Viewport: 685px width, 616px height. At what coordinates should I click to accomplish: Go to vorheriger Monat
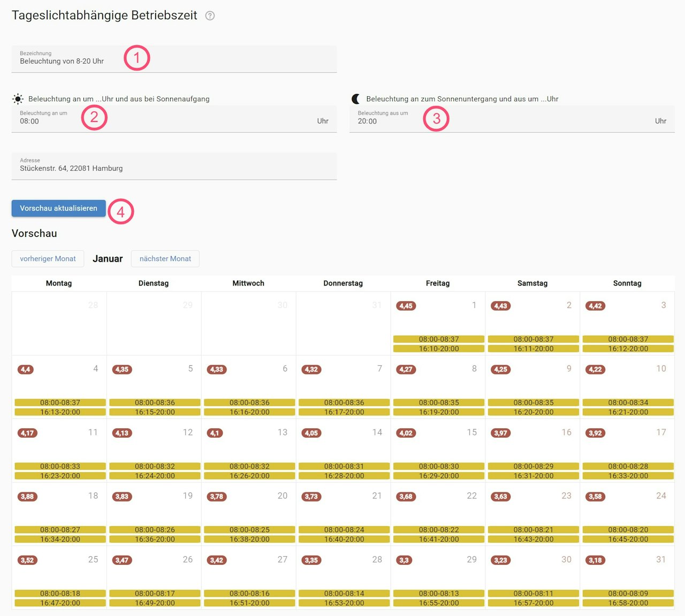click(48, 259)
